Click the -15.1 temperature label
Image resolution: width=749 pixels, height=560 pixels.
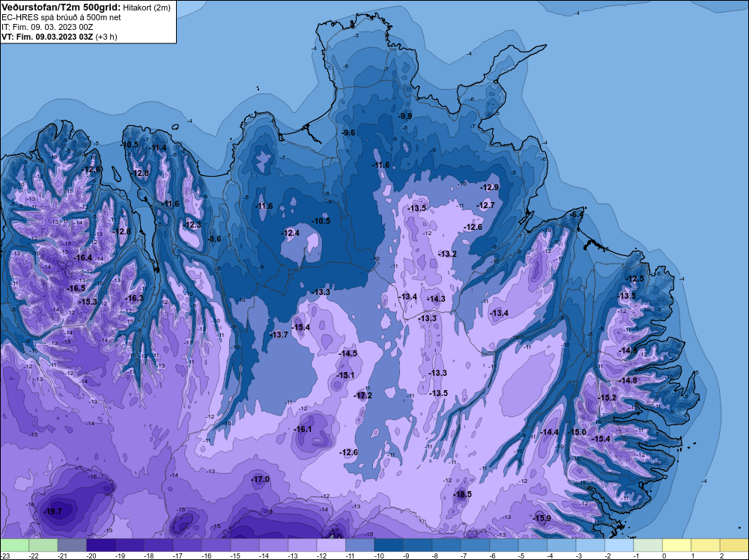point(345,375)
